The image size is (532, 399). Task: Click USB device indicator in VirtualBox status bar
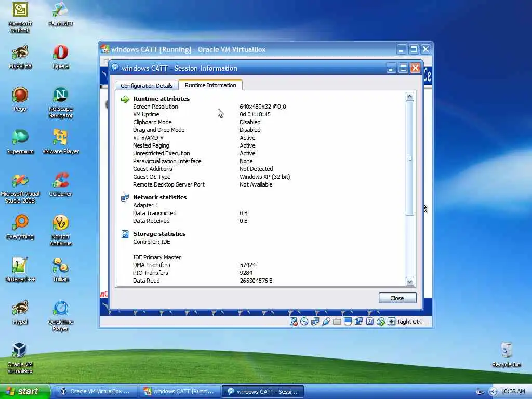point(326,321)
